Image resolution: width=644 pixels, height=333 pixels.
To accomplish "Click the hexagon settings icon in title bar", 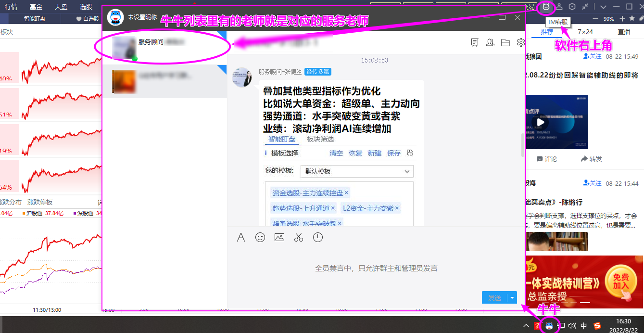I will [x=572, y=7].
